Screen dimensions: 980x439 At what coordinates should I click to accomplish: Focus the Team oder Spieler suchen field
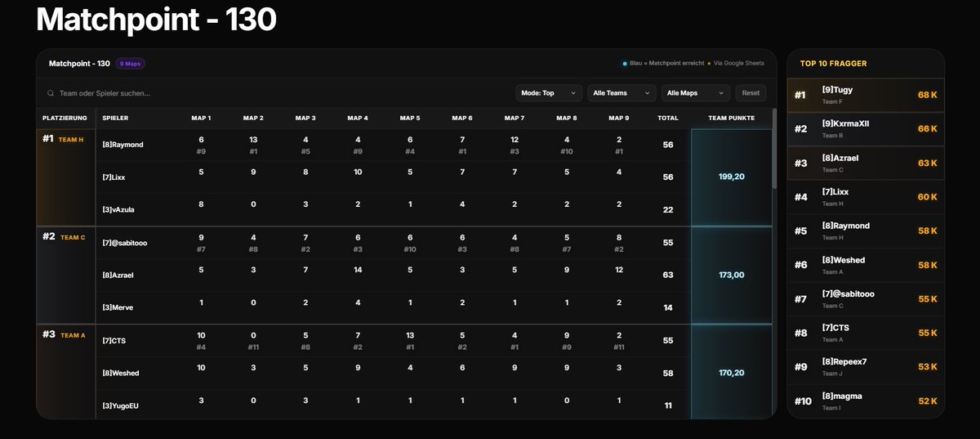tap(278, 93)
